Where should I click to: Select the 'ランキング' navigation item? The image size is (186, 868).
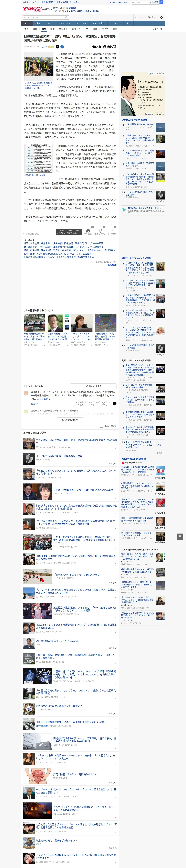[115, 24]
